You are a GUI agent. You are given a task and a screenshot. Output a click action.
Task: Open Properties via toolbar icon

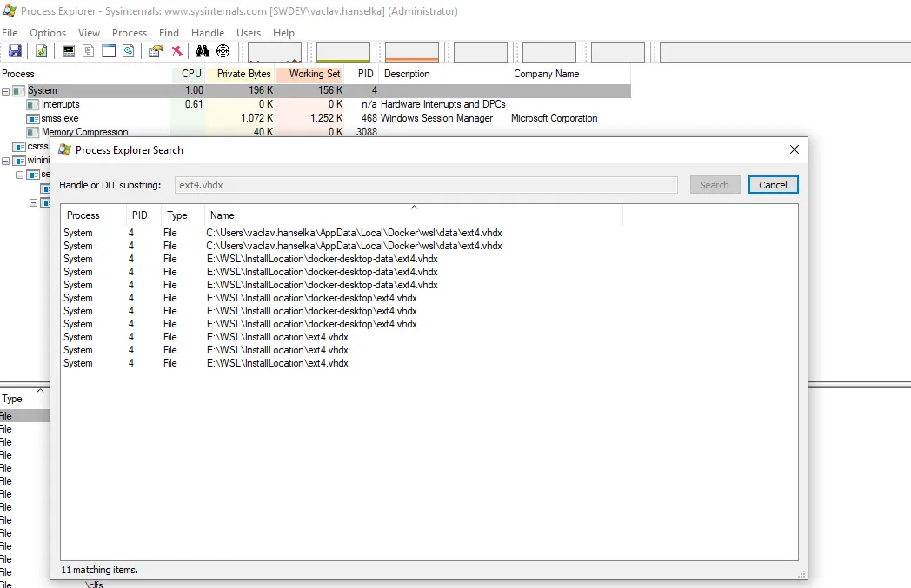click(155, 51)
